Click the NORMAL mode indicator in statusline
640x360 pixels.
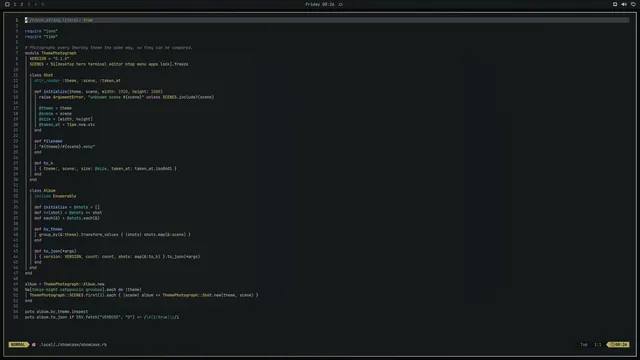18,344
